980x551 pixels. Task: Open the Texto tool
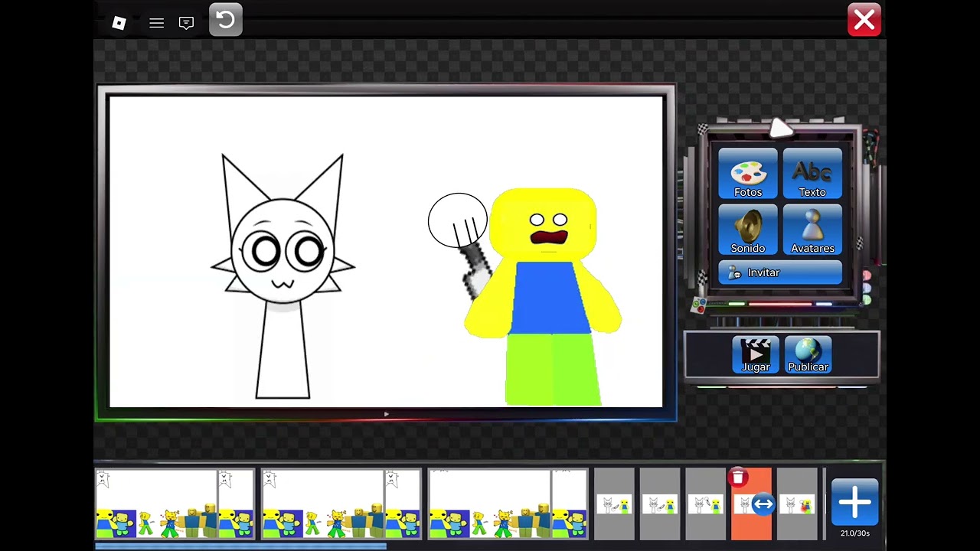click(812, 174)
